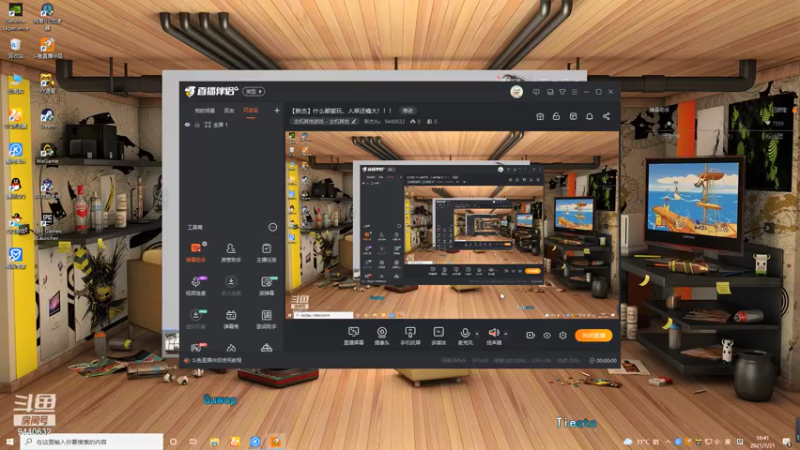Viewport: 800px width, 450px height.
Task: Open the 弹幕助手 danmaku assistant tool
Action: coord(195,252)
